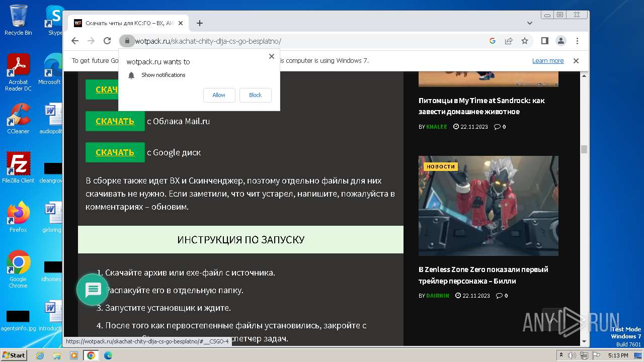Open Internet Explorer from the taskbar

click(40, 355)
